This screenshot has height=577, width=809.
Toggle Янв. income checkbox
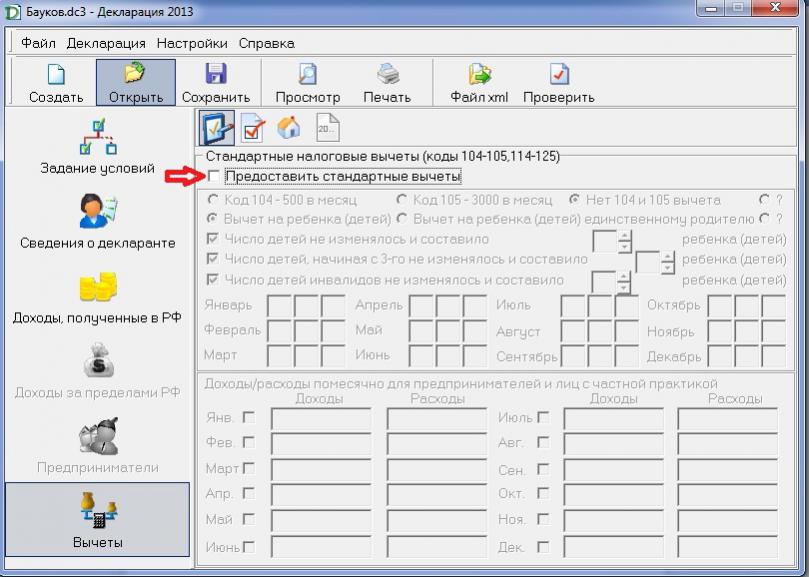[x=248, y=417]
